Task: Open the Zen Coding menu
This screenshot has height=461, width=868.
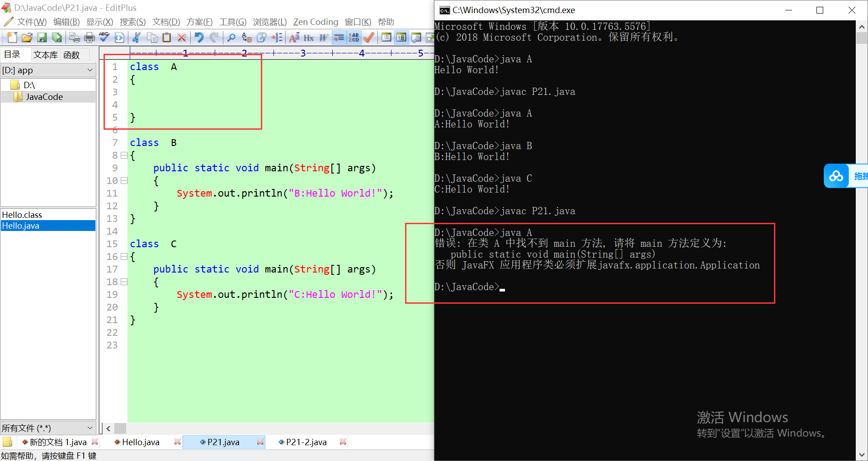Action: click(316, 22)
